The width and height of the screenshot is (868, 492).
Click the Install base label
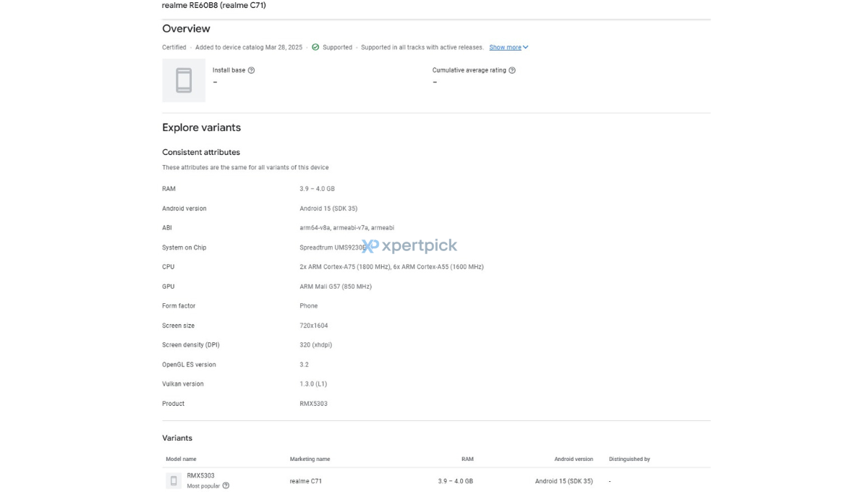(229, 70)
